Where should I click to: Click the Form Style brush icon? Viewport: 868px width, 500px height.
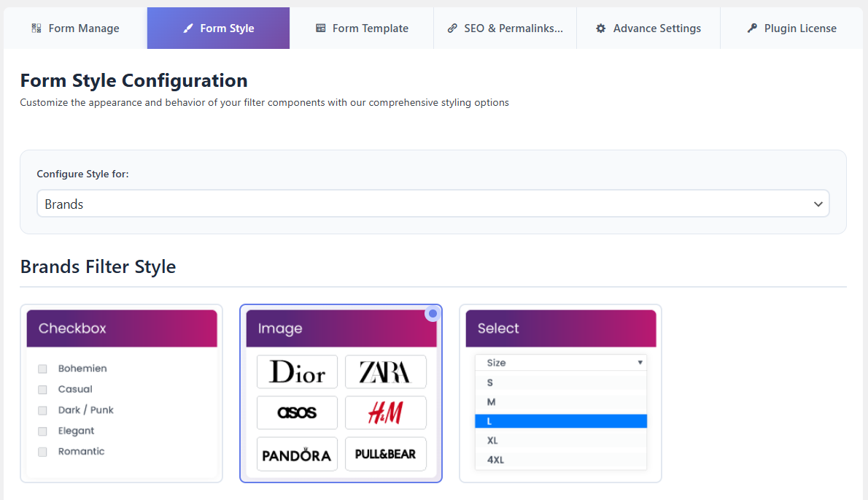188,28
